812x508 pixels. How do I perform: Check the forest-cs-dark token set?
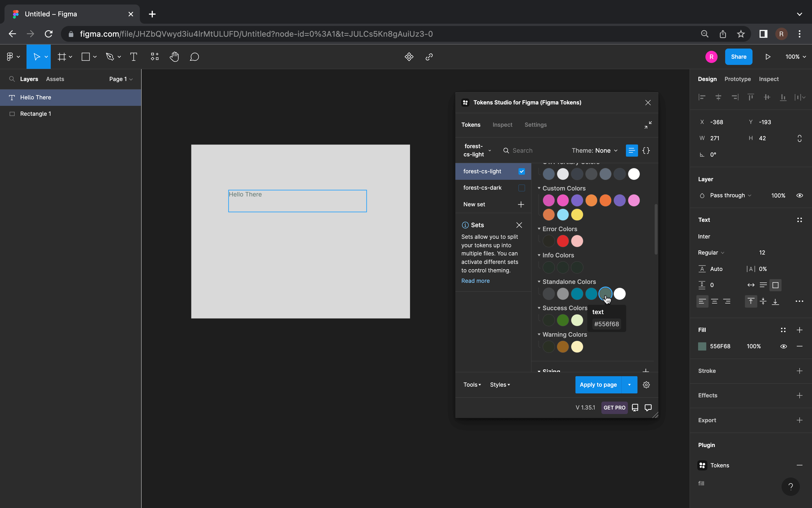coord(521,188)
